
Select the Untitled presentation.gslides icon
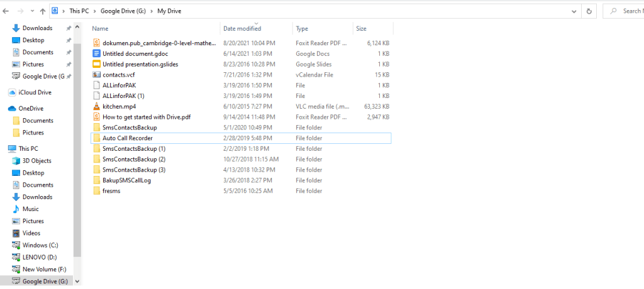tap(96, 64)
